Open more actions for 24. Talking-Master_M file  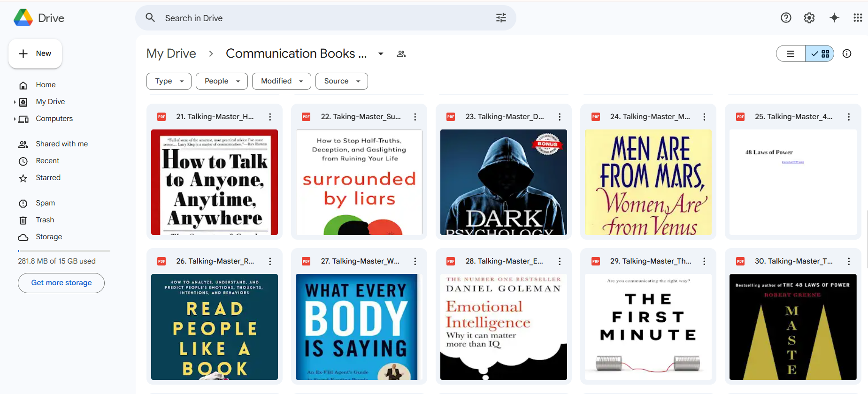click(x=704, y=117)
